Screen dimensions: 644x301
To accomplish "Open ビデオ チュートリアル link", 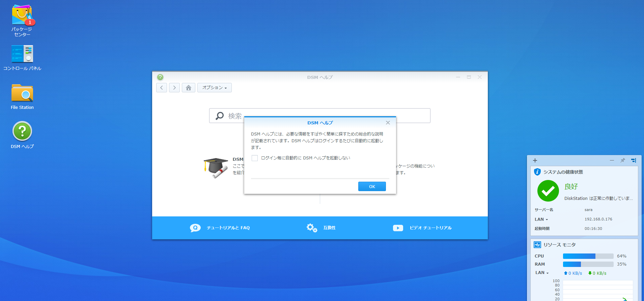I will 431,228.
